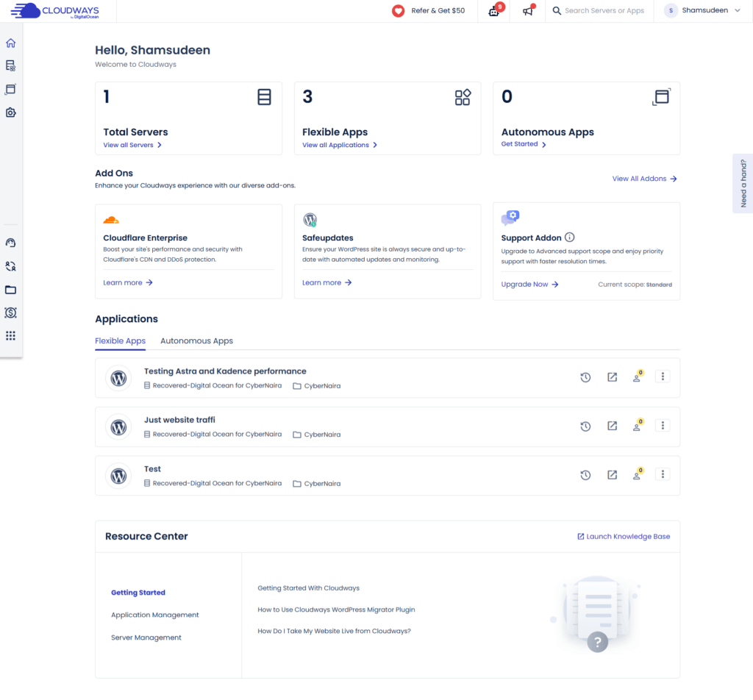The height and width of the screenshot is (700, 753).
Task: Open the Servers sidebar icon
Action: point(10,65)
